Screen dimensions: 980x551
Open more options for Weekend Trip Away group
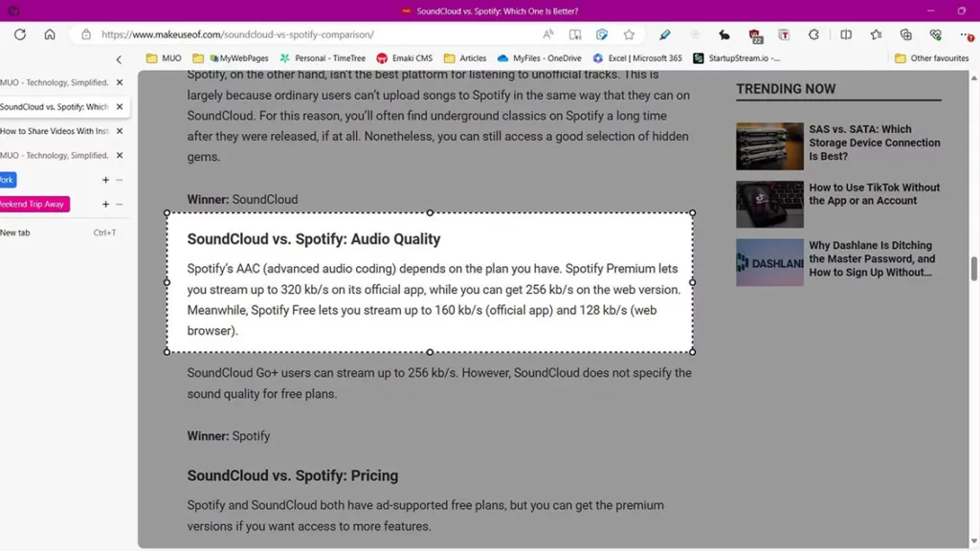(120, 205)
